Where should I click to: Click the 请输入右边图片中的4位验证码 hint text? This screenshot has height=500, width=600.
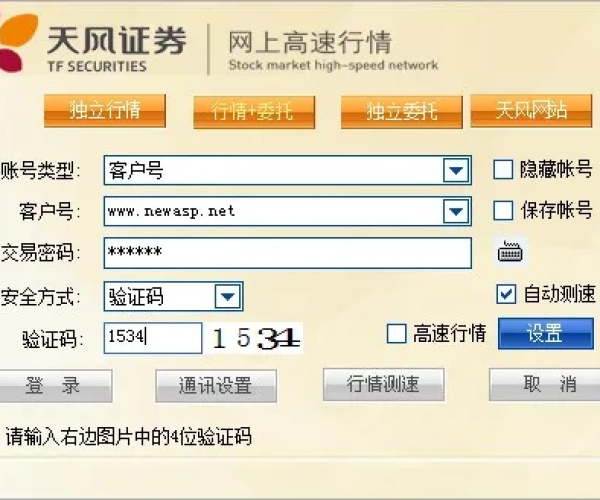point(129,436)
